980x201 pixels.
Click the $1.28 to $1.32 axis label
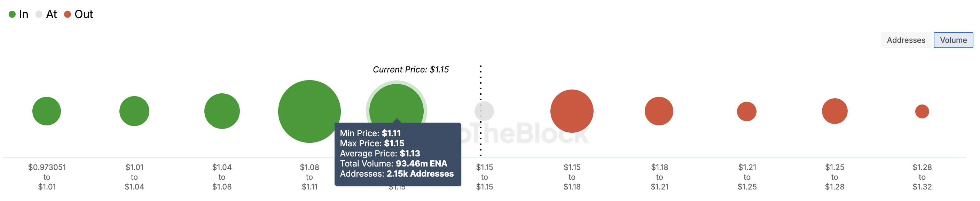pyautogui.click(x=922, y=177)
